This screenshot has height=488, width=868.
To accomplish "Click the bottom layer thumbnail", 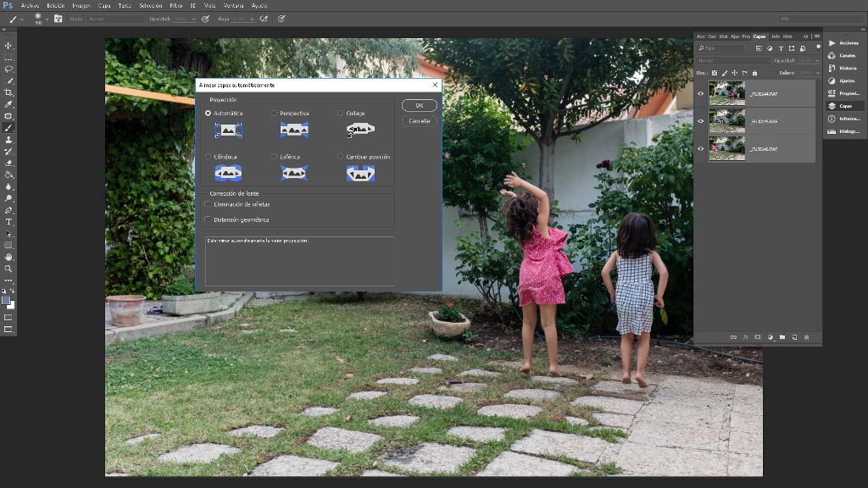I will point(726,149).
